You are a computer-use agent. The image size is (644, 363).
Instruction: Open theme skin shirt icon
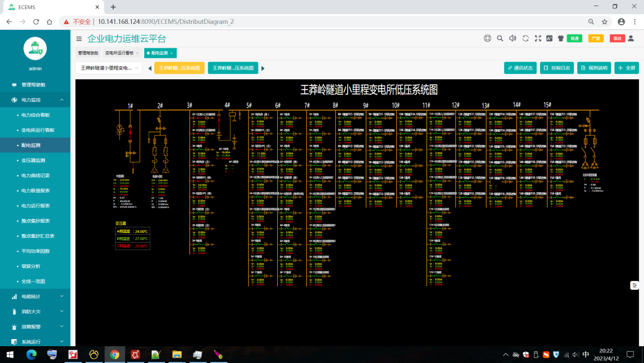tap(561, 38)
